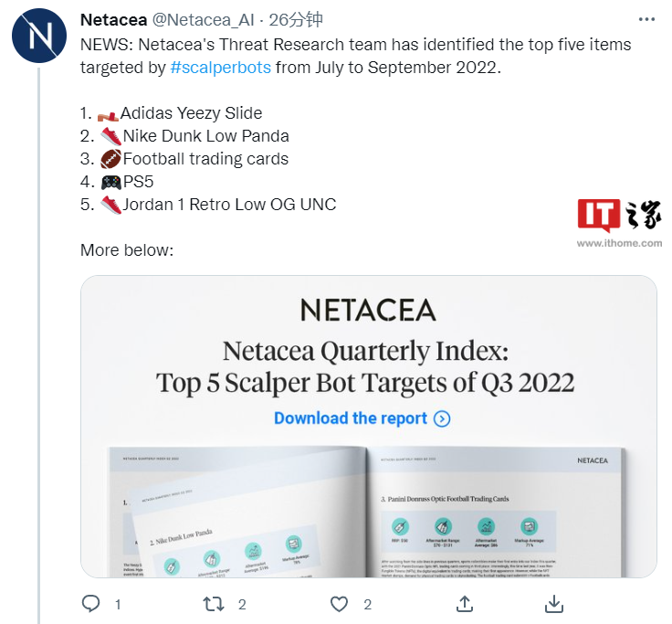Click the retweet arrows icon

click(x=214, y=604)
